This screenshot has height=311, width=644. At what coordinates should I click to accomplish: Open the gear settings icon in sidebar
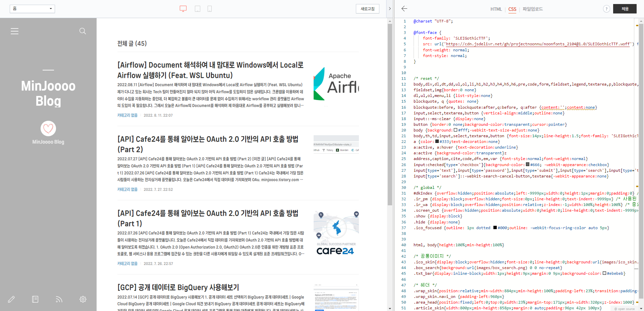(83, 299)
